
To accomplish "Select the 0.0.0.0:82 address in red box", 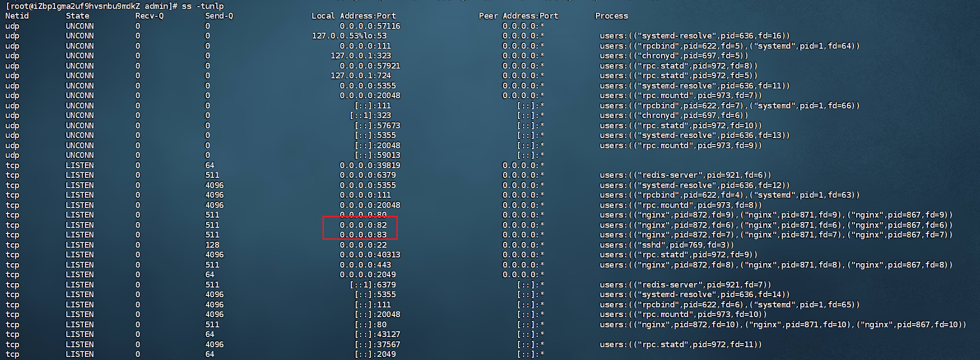I will coord(363,225).
